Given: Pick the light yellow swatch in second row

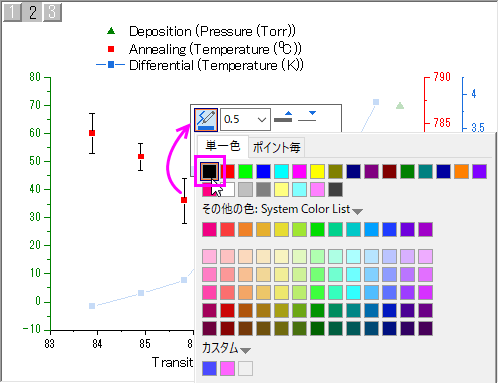Looking at the screenshot, I should tap(281, 189).
